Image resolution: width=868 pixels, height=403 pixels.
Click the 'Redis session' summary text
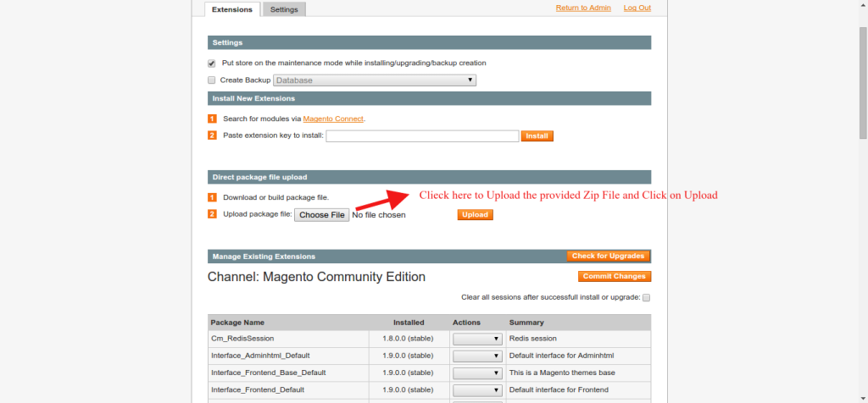click(532, 339)
